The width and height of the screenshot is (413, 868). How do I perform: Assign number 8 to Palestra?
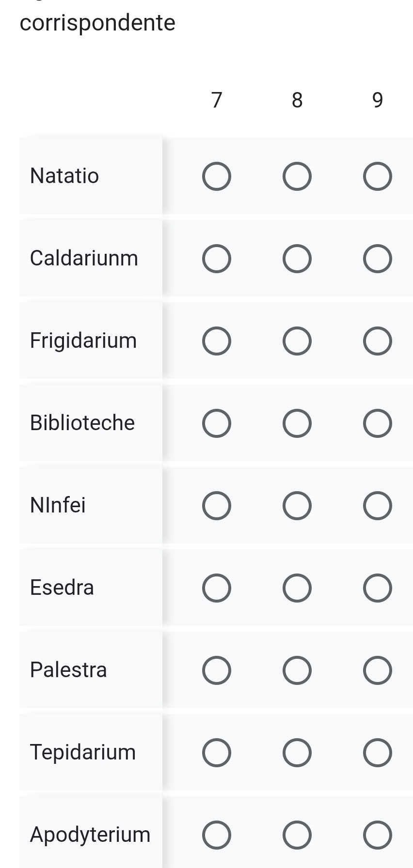pos(297,670)
